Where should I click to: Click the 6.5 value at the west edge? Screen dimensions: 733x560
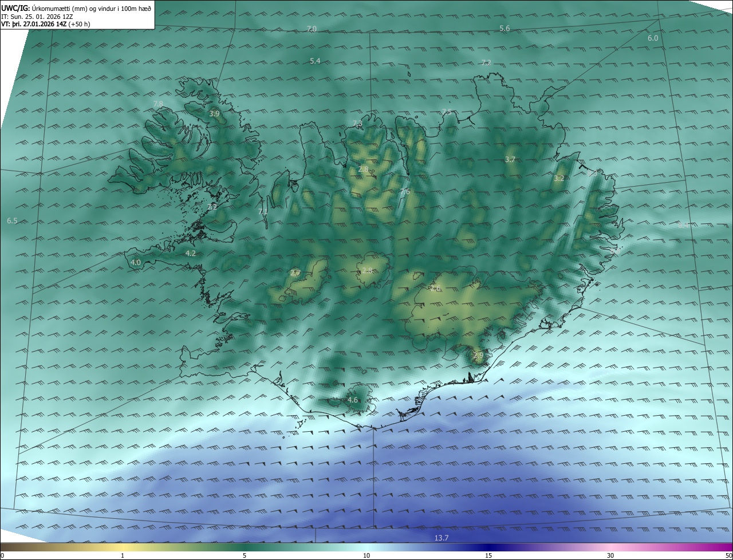12,220
